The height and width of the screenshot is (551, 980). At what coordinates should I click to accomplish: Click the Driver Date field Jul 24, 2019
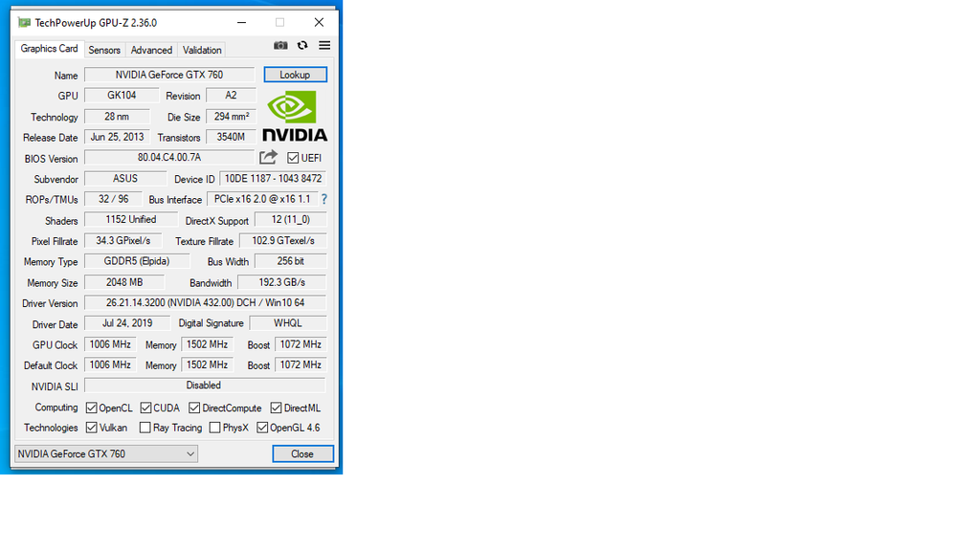pyautogui.click(x=127, y=323)
